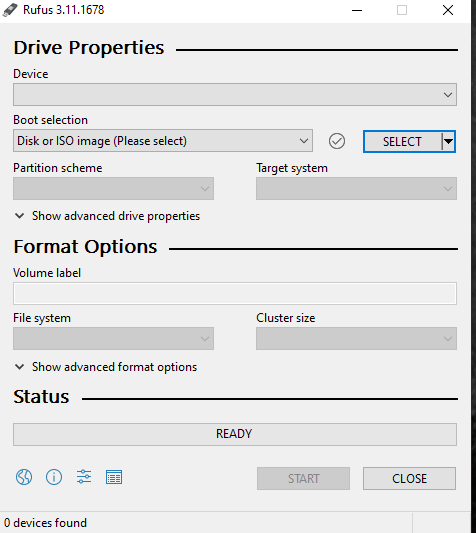Click the Rufus USB drive title icon
This screenshot has width=476, height=533.
point(10,10)
